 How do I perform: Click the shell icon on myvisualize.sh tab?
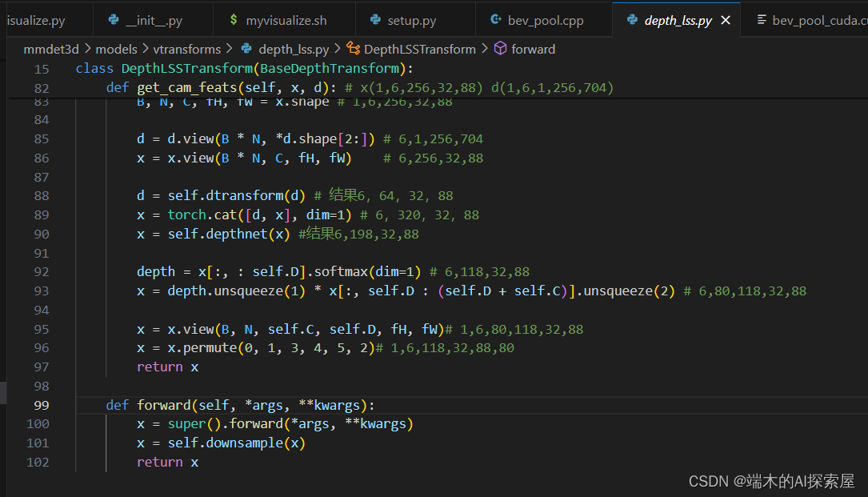[234, 20]
